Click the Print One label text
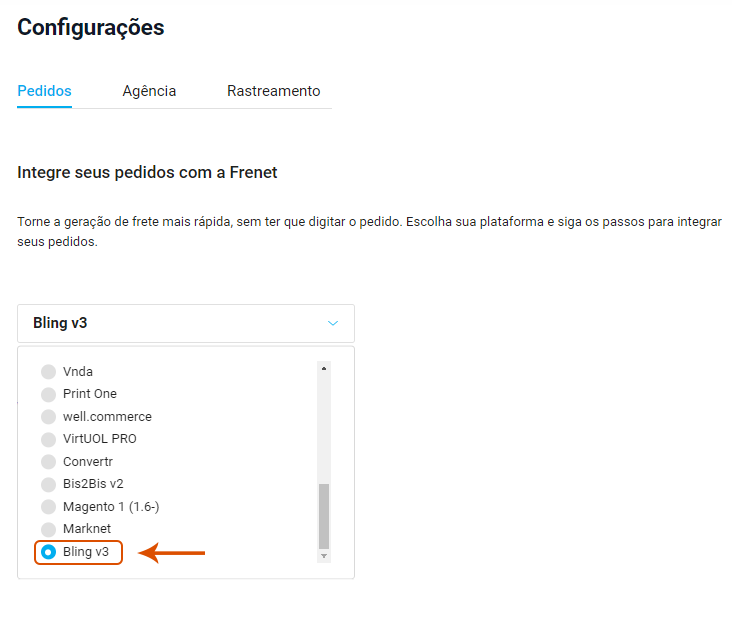Screen dimensions: 732x617 [x=90, y=394]
